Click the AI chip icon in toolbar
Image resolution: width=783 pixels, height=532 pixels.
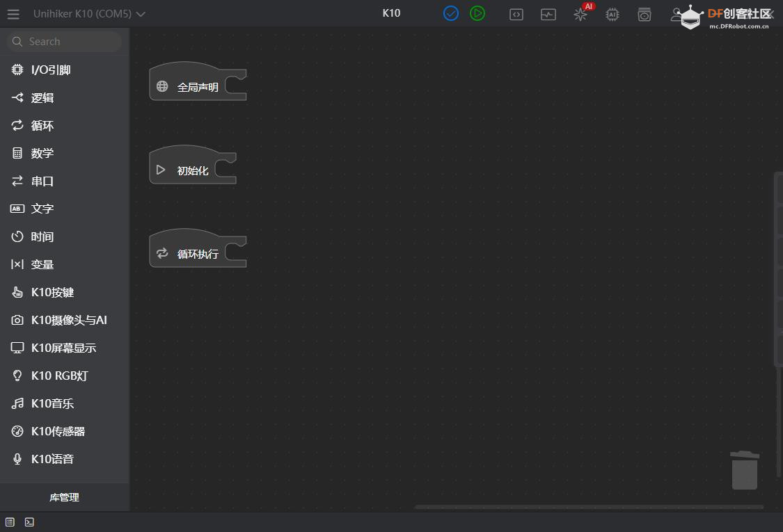tap(612, 15)
